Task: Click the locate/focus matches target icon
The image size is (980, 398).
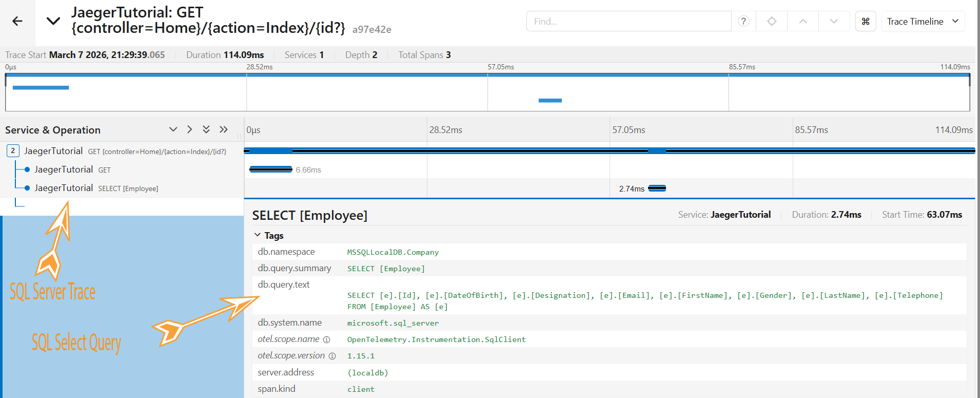Action: point(772,21)
